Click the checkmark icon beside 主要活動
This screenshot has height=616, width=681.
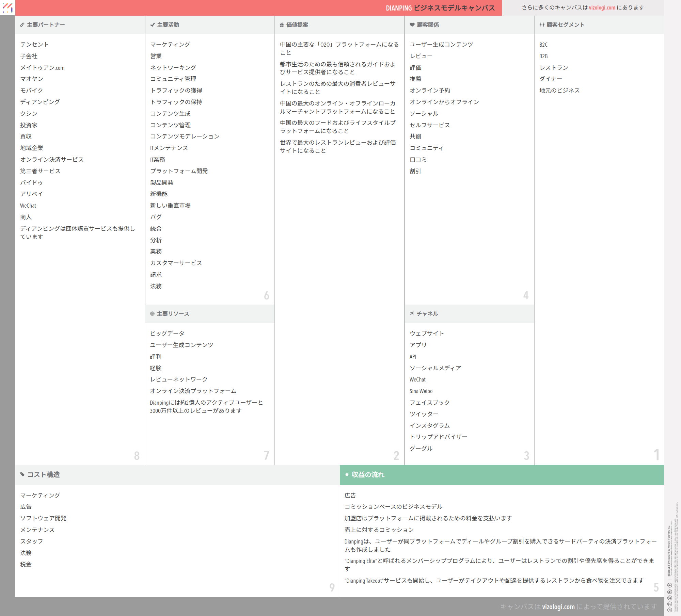click(x=153, y=25)
